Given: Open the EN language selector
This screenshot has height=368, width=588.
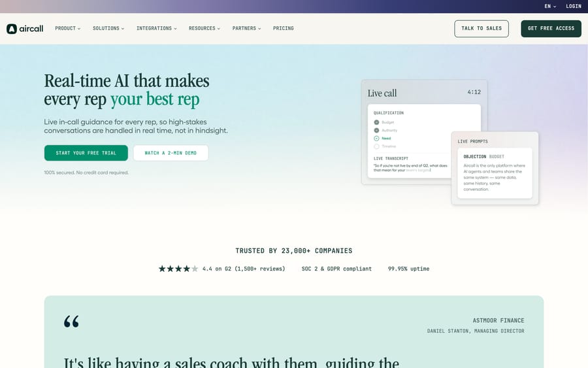Looking at the screenshot, I should 550,7.
